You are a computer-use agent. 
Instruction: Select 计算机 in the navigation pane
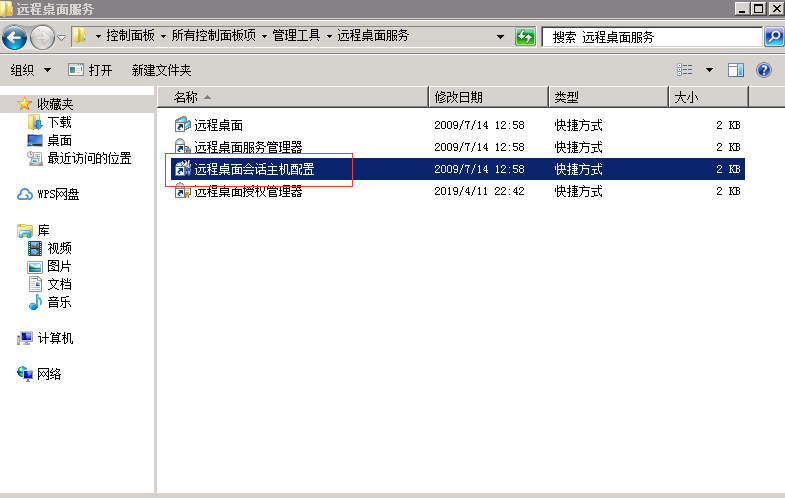(55, 338)
